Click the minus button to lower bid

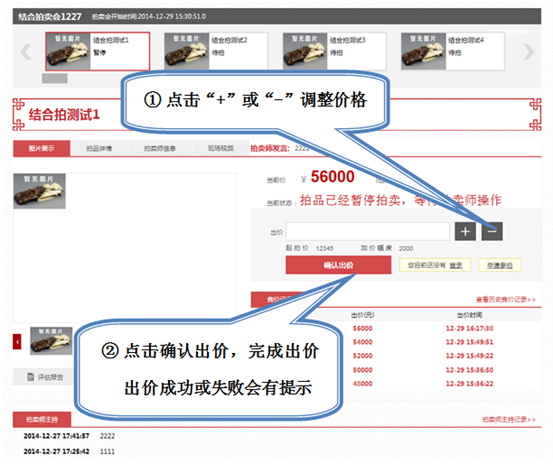point(492,231)
